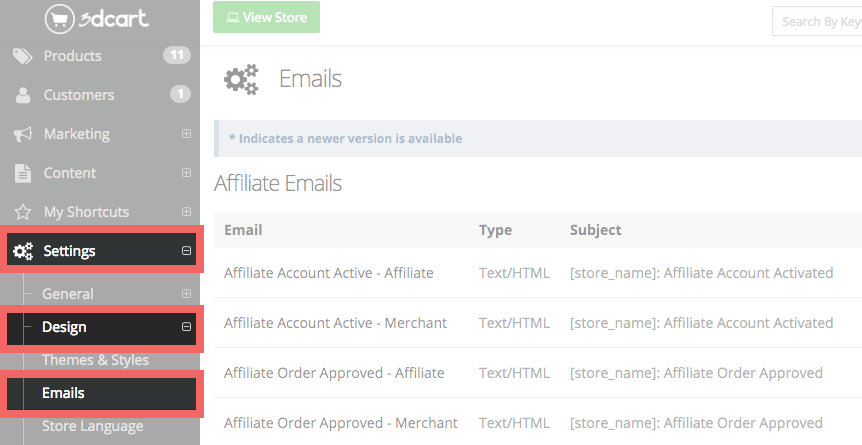This screenshot has width=862, height=445.
Task: Click the gears icon beside Emails heading
Action: coord(241,79)
